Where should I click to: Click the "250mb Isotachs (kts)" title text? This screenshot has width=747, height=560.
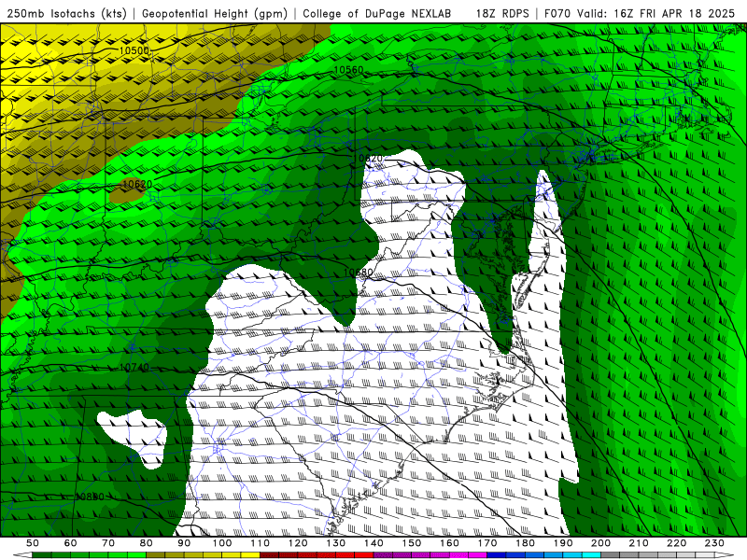[66, 13]
